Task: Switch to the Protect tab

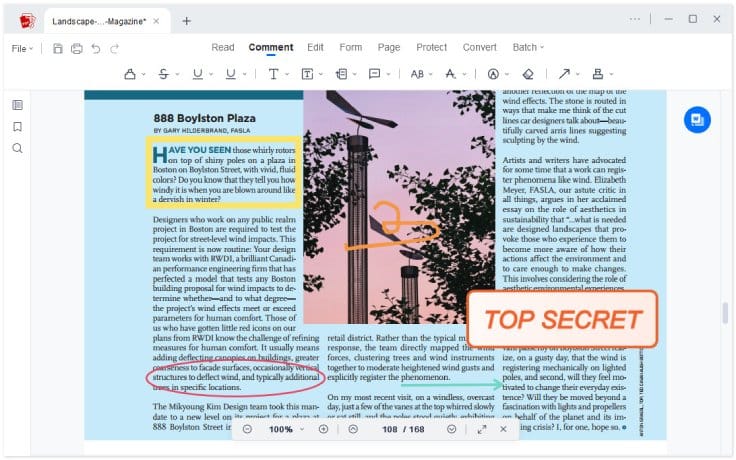Action: coord(431,47)
